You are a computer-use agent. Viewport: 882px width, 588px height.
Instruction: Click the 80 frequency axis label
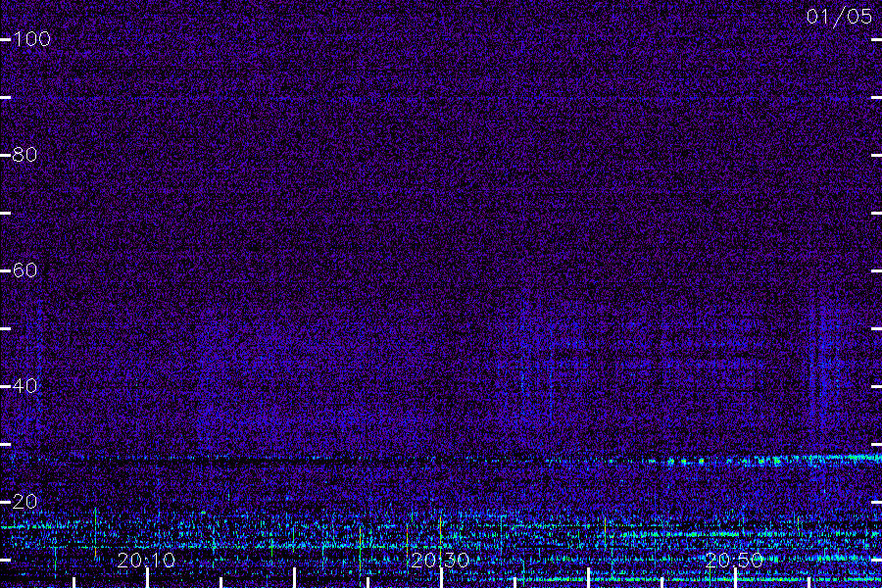point(24,155)
